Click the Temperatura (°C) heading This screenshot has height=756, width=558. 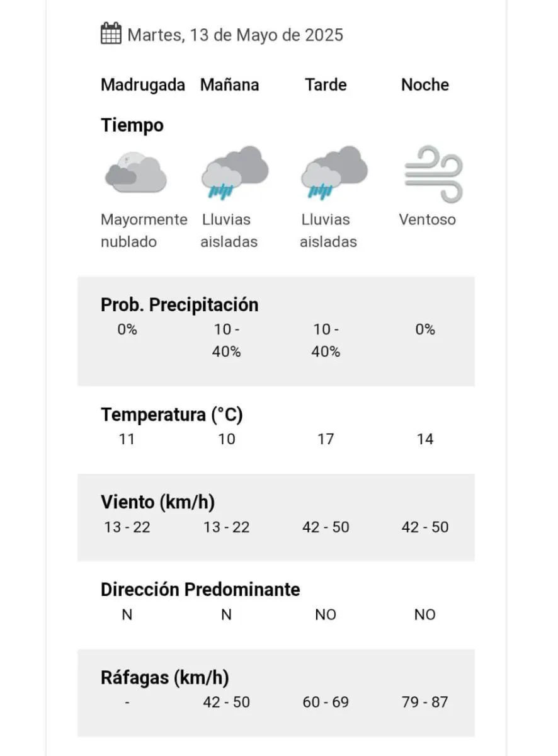pos(171,415)
